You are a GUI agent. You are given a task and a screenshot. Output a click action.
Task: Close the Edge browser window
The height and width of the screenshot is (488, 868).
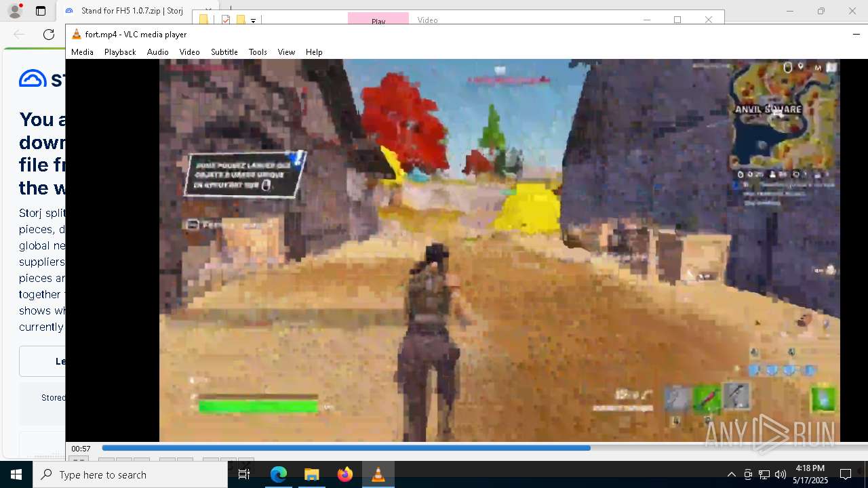(852, 11)
